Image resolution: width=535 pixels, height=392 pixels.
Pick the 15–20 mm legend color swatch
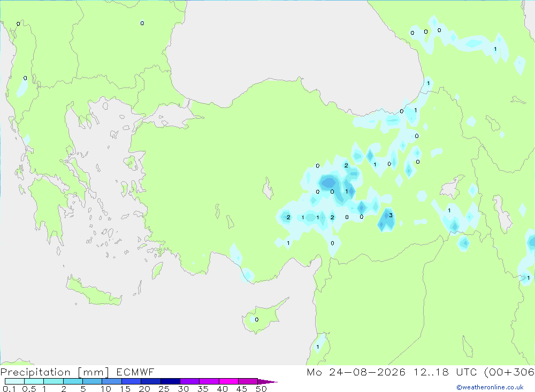tap(132, 381)
